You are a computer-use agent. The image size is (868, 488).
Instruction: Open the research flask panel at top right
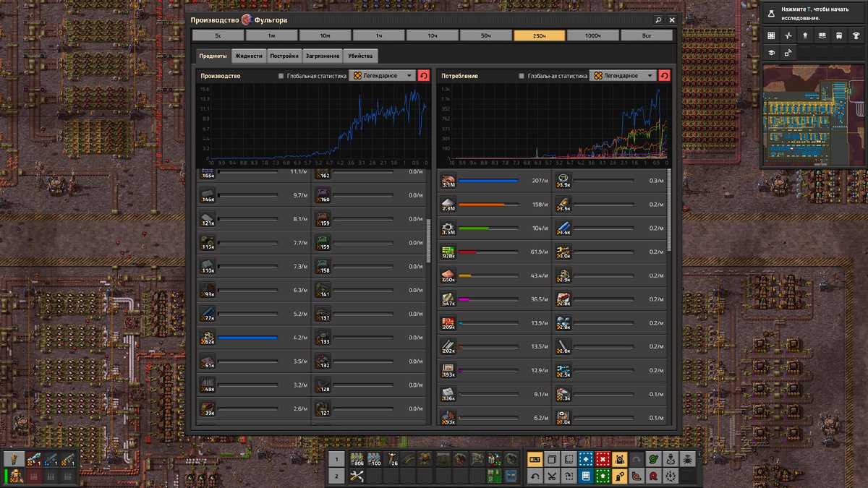pyautogui.click(x=814, y=13)
